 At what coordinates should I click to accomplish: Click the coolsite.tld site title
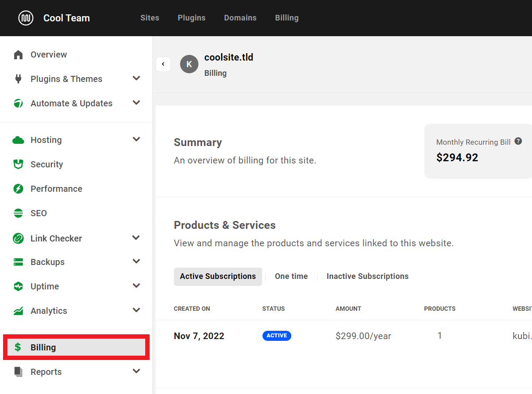229,58
